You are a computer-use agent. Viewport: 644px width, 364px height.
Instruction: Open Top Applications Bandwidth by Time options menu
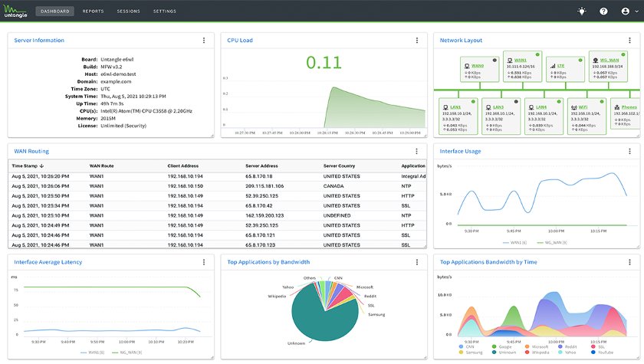(629, 262)
